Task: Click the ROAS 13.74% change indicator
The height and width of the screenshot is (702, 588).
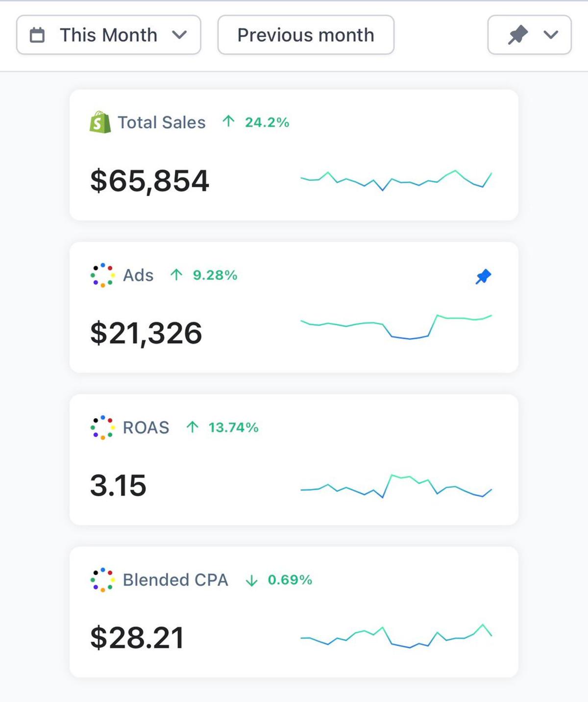Action: 233,427
